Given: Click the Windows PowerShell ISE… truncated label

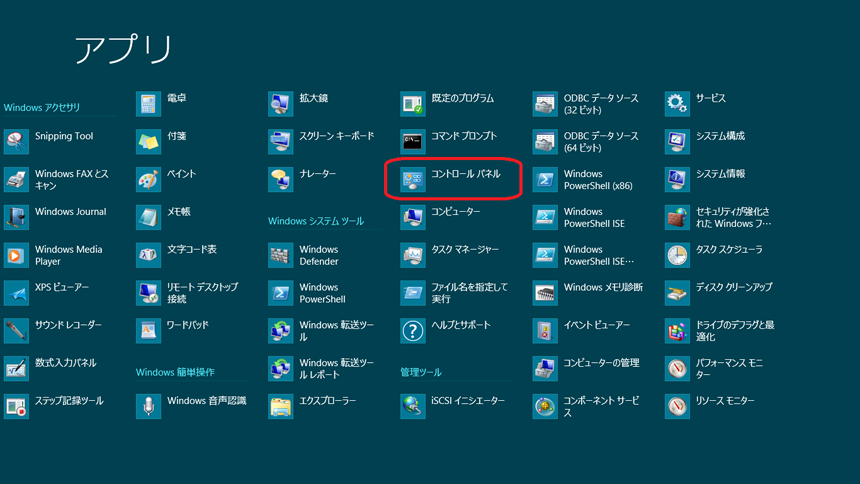Looking at the screenshot, I should tap(599, 256).
